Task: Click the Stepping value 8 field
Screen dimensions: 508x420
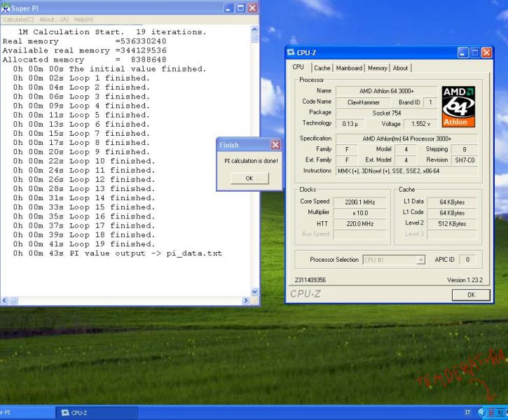Action: pyautogui.click(x=465, y=149)
